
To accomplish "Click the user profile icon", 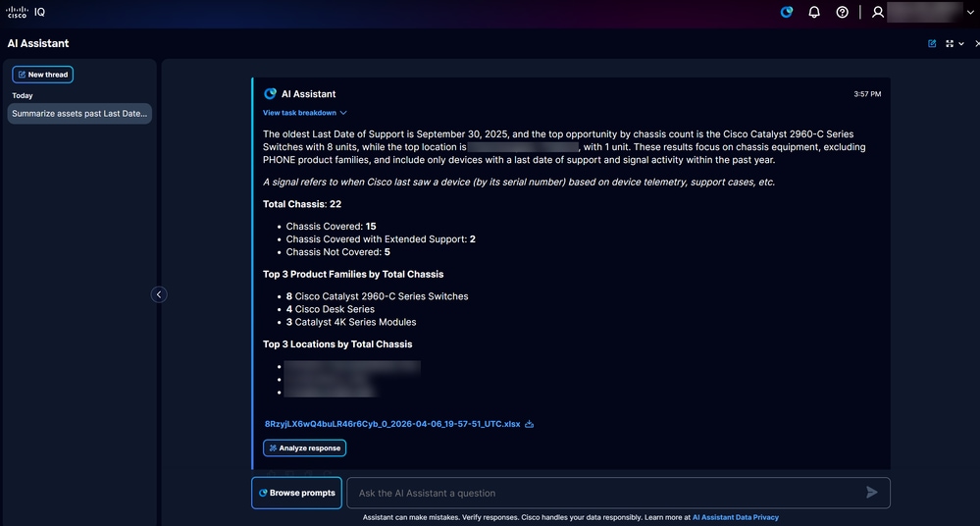I will click(878, 12).
